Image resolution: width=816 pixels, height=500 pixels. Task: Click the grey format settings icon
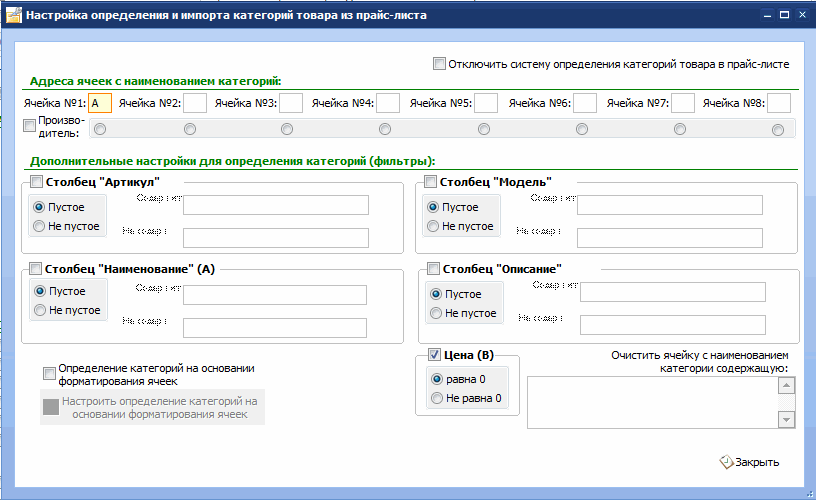tap(50, 407)
